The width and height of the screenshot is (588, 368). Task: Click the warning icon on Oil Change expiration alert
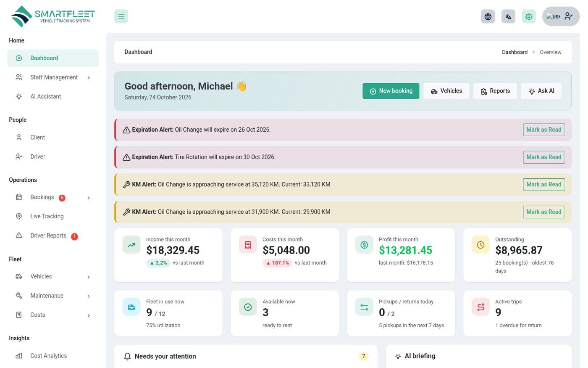coord(126,130)
